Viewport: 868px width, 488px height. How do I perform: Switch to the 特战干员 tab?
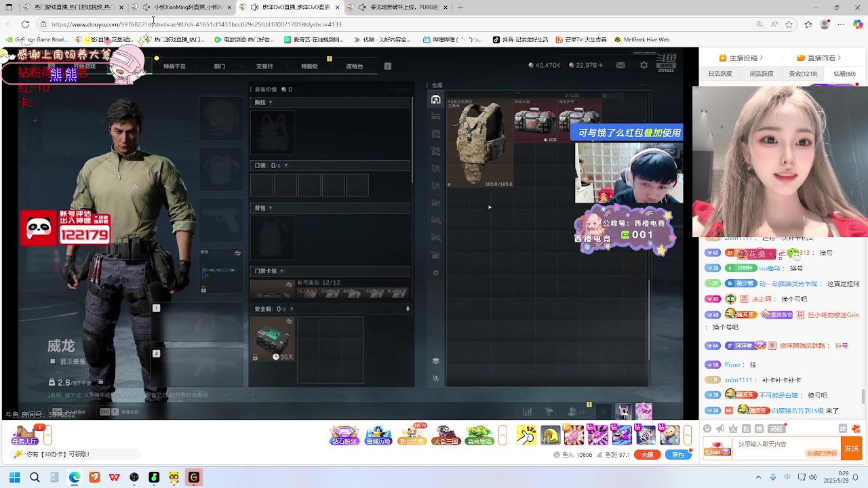pyautogui.click(x=174, y=66)
